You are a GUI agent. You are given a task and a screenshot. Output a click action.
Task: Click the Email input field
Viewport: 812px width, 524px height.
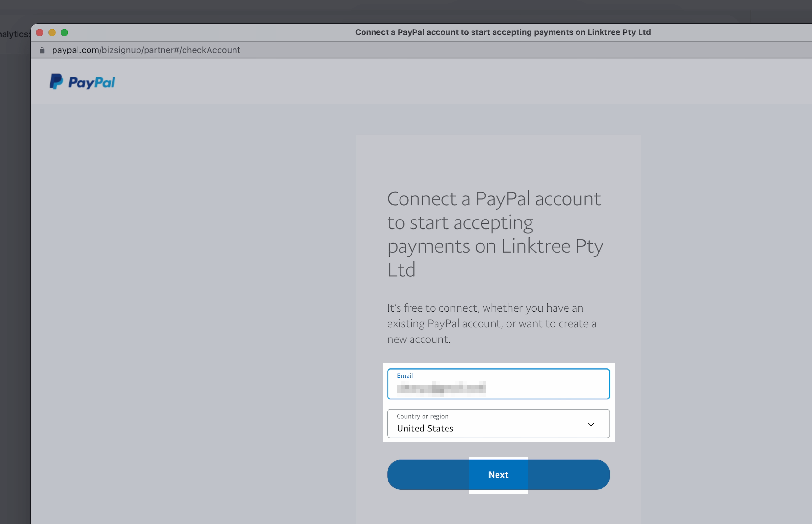[498, 384]
